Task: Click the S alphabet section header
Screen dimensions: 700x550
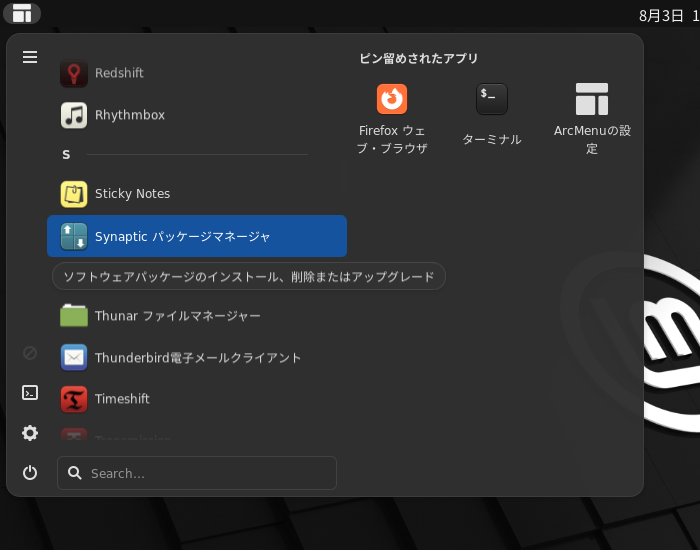Action: pos(66,154)
